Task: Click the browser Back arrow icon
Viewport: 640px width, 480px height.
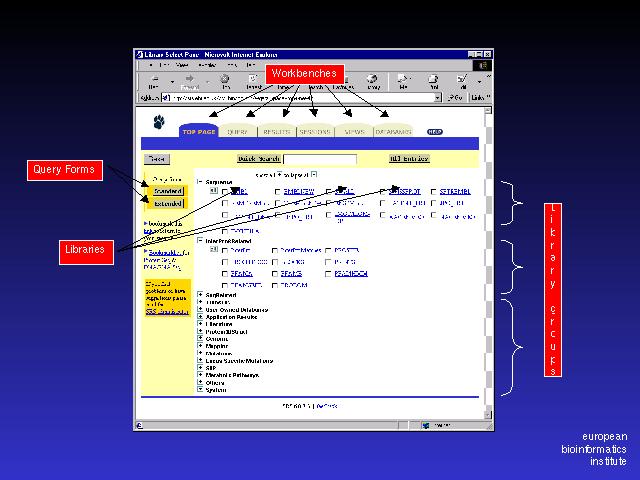Action: coord(154,81)
